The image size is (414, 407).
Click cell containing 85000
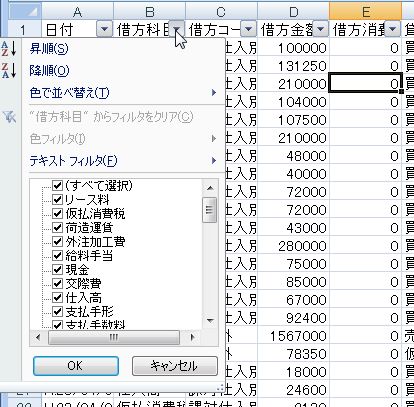point(293,282)
